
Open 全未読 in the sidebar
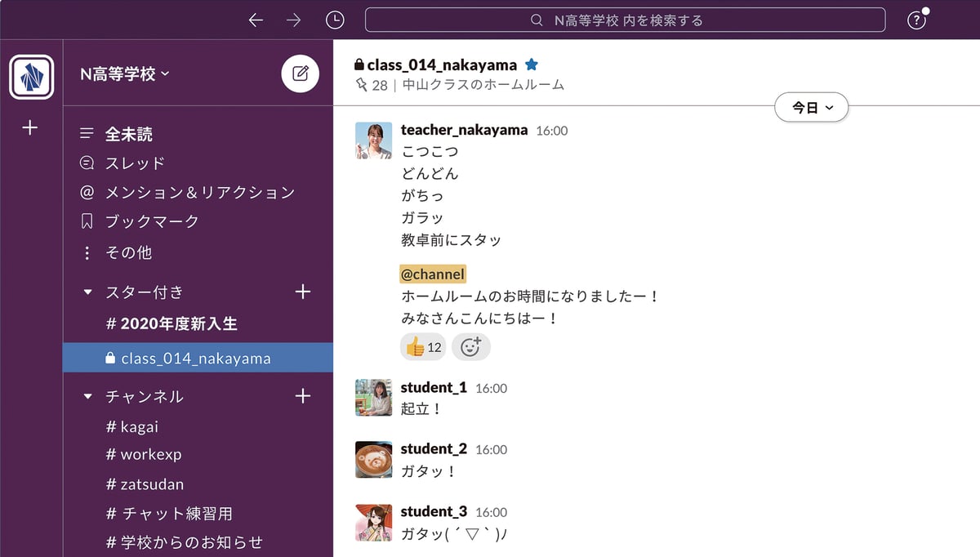(x=128, y=134)
